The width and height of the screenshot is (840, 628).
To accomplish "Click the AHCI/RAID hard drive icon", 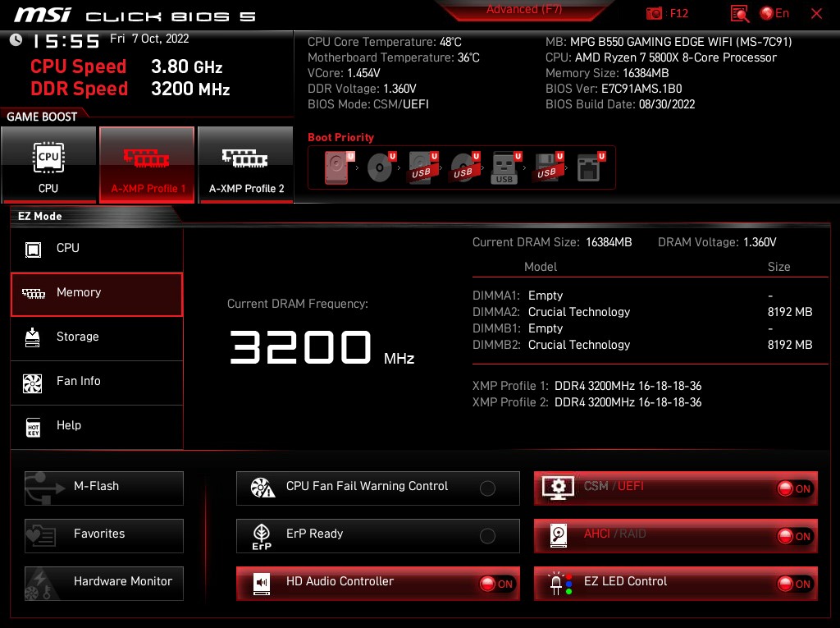I will [x=558, y=536].
